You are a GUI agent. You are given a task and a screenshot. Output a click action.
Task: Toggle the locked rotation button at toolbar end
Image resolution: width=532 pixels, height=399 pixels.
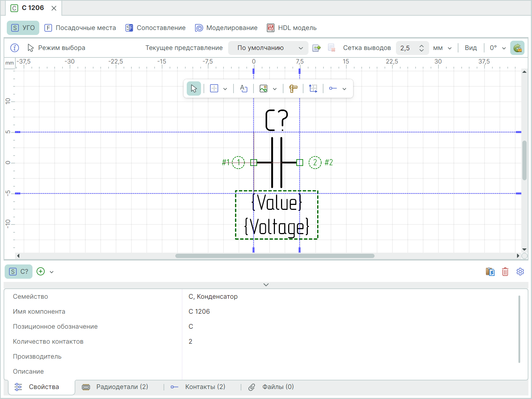(x=517, y=48)
